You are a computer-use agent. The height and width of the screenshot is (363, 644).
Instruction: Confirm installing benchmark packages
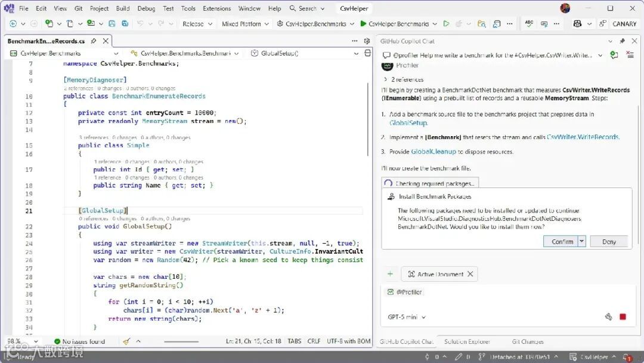561,242
